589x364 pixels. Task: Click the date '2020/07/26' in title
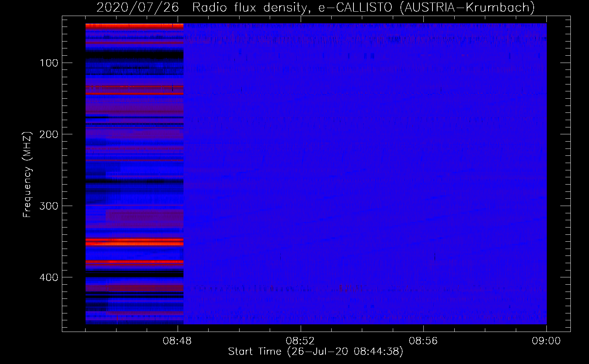[138, 8]
